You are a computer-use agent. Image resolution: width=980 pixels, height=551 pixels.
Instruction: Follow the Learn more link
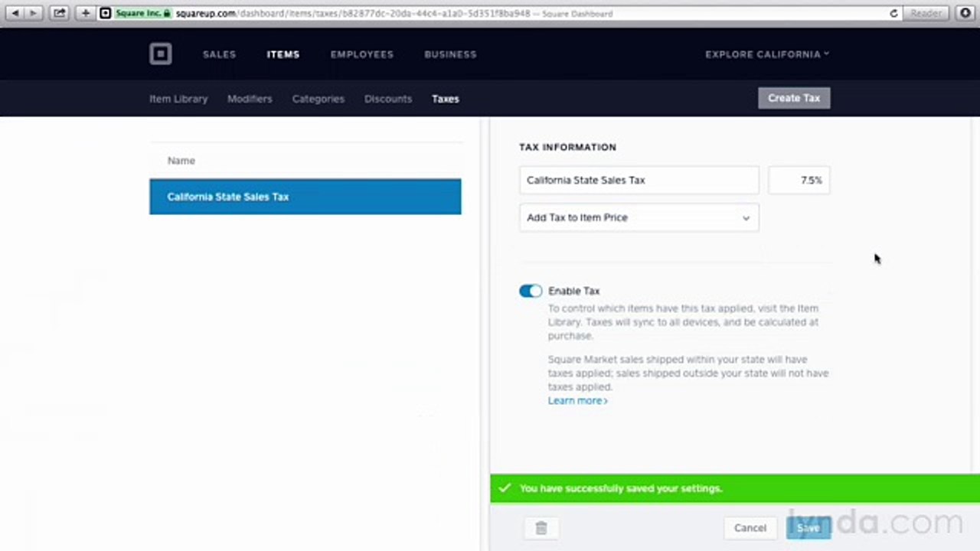[x=577, y=401]
